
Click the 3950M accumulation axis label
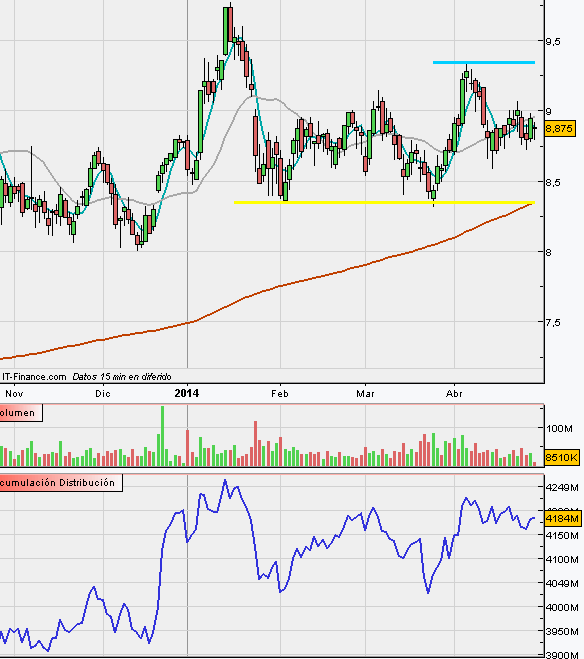click(x=562, y=631)
